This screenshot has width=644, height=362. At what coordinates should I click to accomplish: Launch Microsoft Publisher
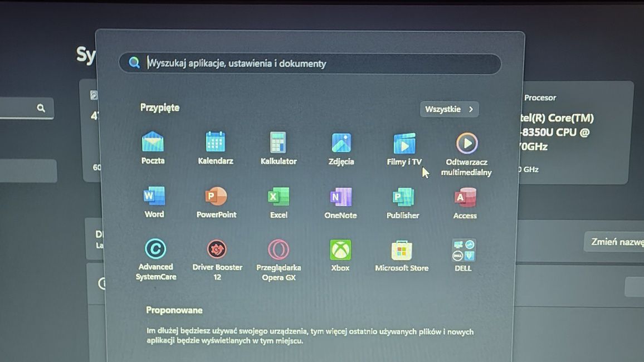pyautogui.click(x=403, y=203)
